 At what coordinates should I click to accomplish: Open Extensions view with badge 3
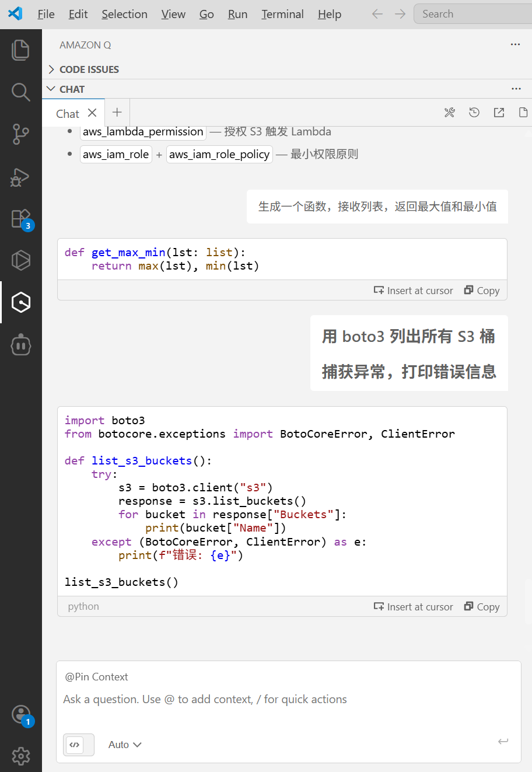click(x=21, y=219)
